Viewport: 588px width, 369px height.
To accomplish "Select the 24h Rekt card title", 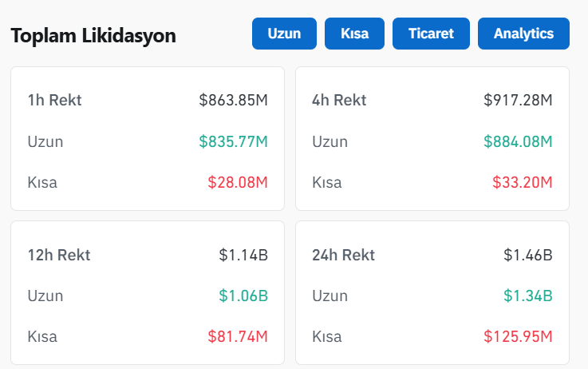I will pos(343,255).
